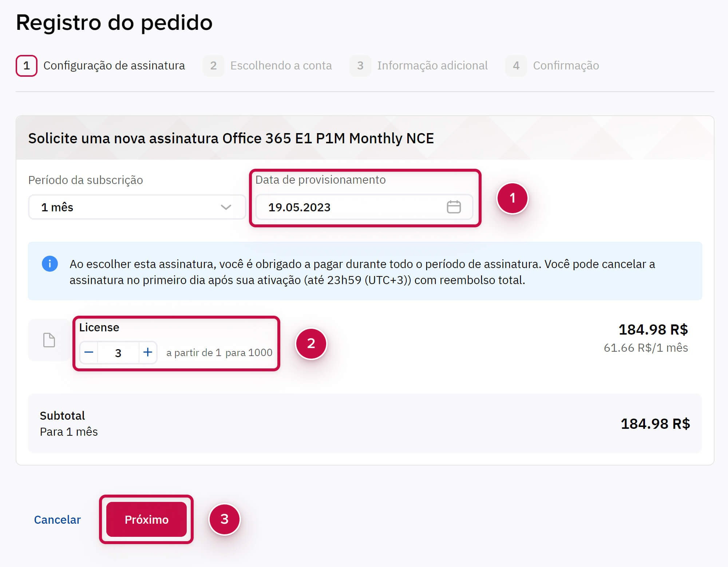
Task: Decrease license count with minus button
Action: pos(89,352)
